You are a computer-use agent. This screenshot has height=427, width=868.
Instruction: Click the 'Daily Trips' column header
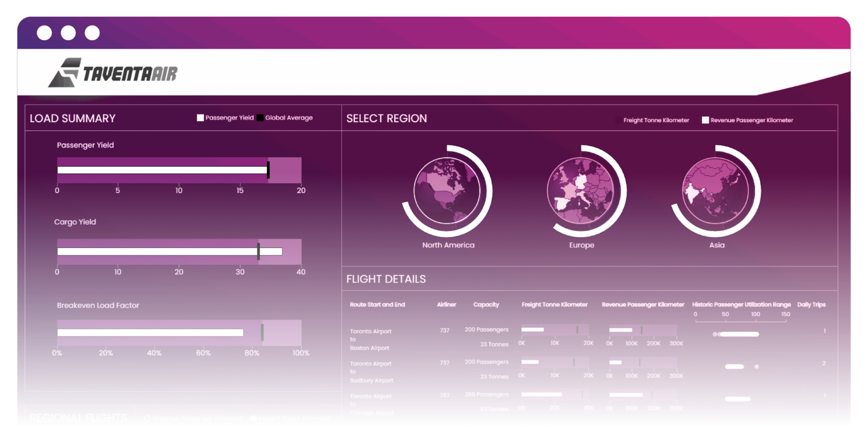812,304
